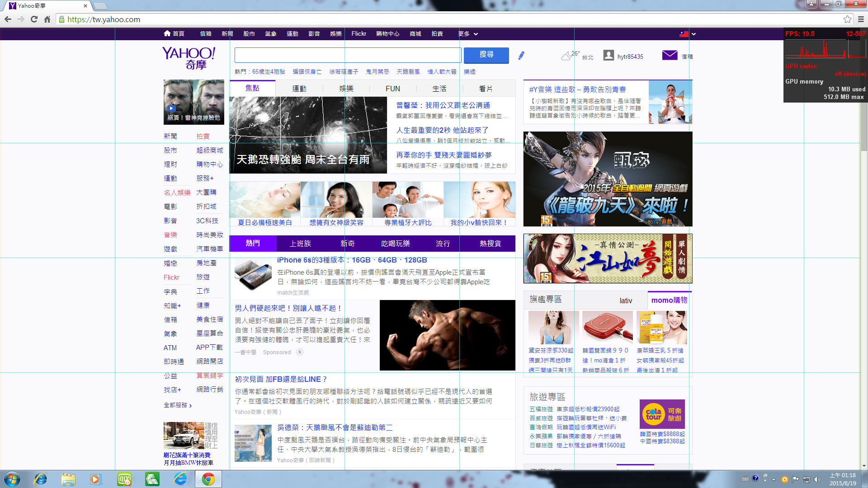Switch to the 熱搜貨 tab
This screenshot has width=868, height=488.
[x=491, y=244]
